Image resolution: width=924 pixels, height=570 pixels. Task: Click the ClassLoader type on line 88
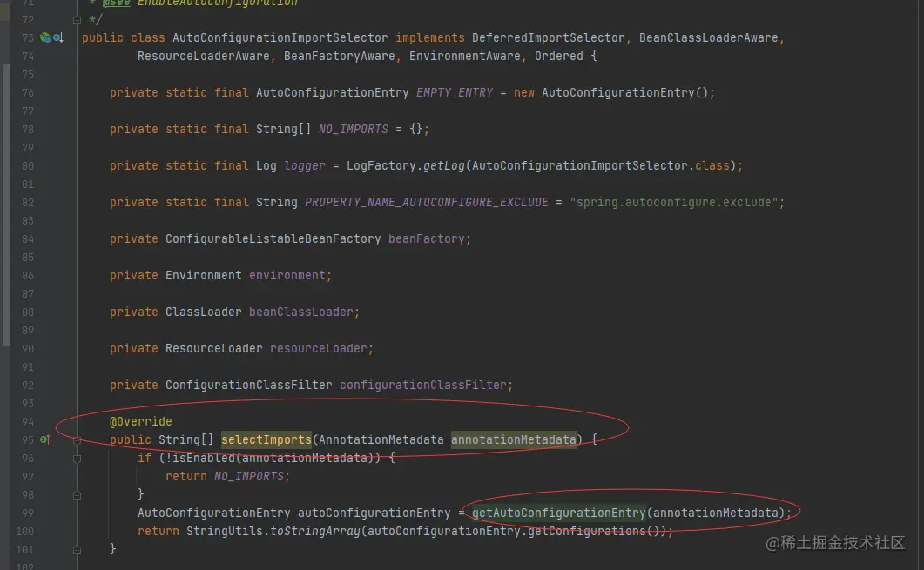click(x=203, y=312)
